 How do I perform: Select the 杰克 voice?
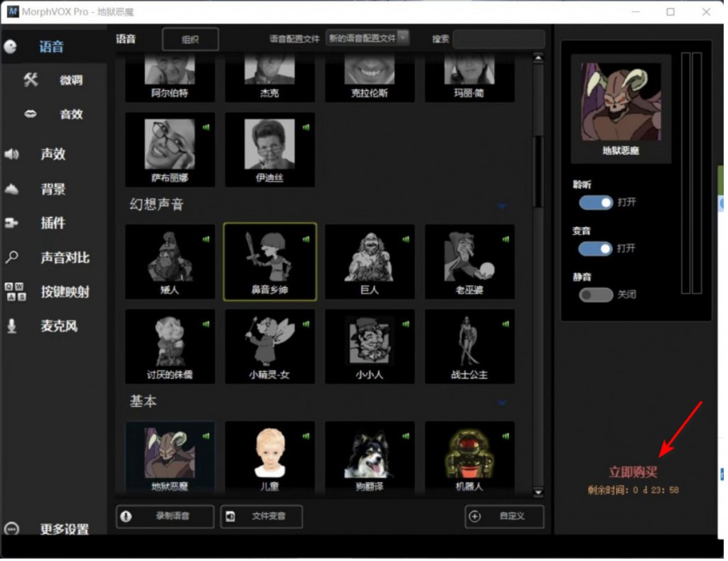(269, 78)
